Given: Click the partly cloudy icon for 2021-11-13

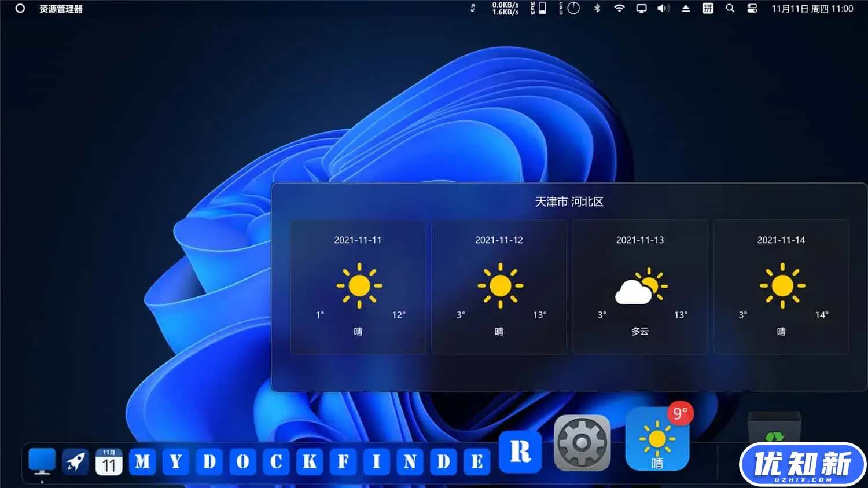Looking at the screenshot, I should [x=641, y=286].
